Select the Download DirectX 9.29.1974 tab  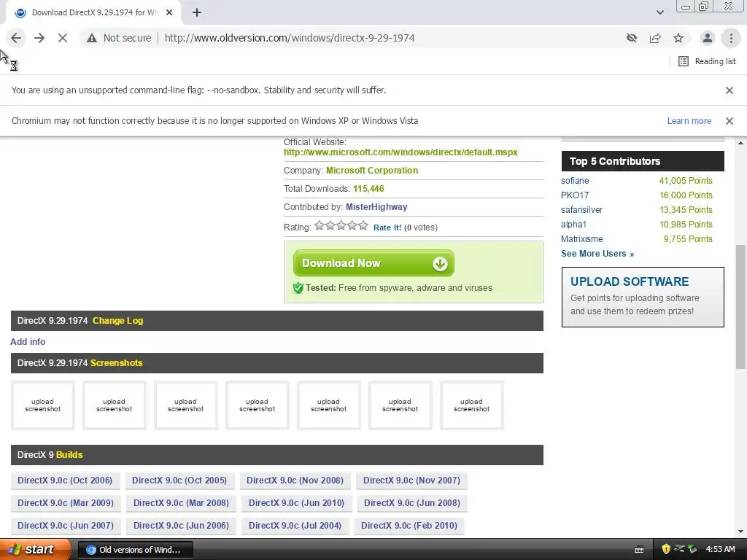[93, 13]
